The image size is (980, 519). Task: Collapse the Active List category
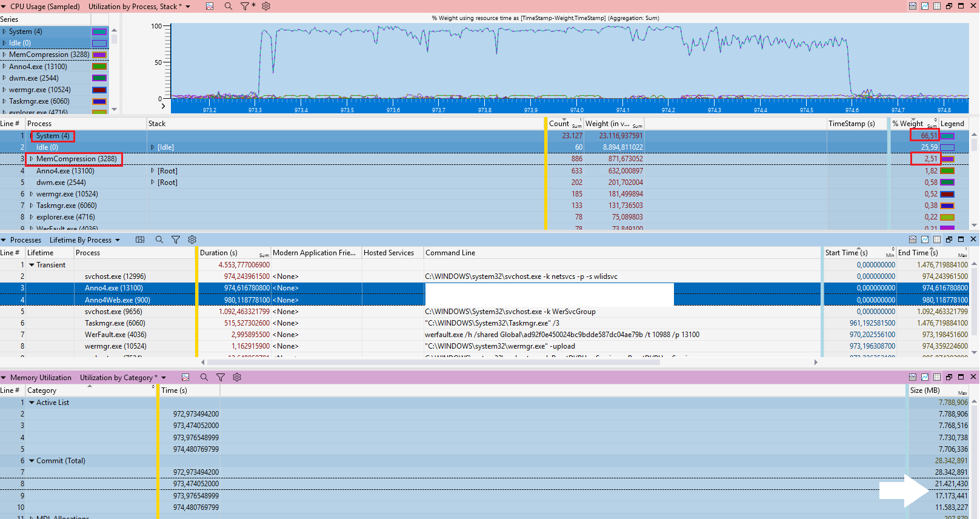point(32,403)
